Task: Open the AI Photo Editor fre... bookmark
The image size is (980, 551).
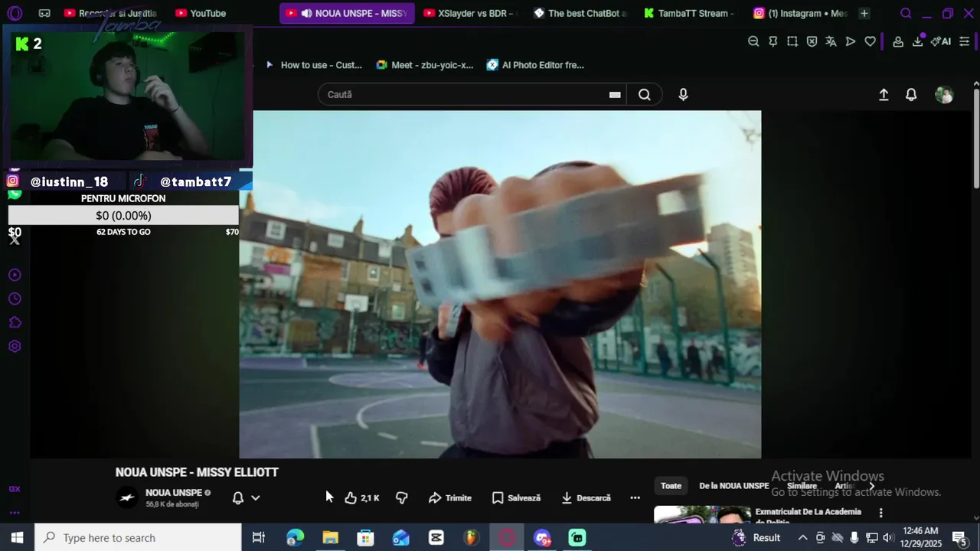Action: tap(535, 65)
